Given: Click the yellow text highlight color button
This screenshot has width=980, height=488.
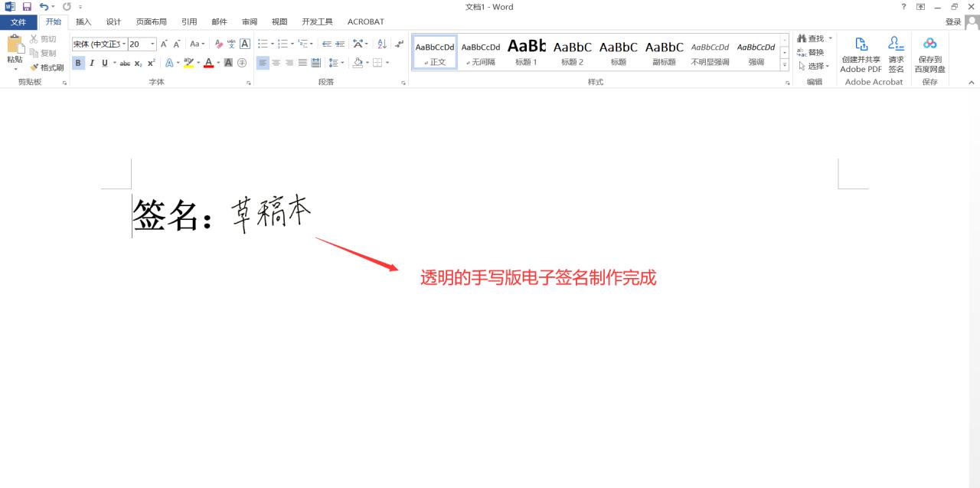Looking at the screenshot, I should (x=188, y=63).
